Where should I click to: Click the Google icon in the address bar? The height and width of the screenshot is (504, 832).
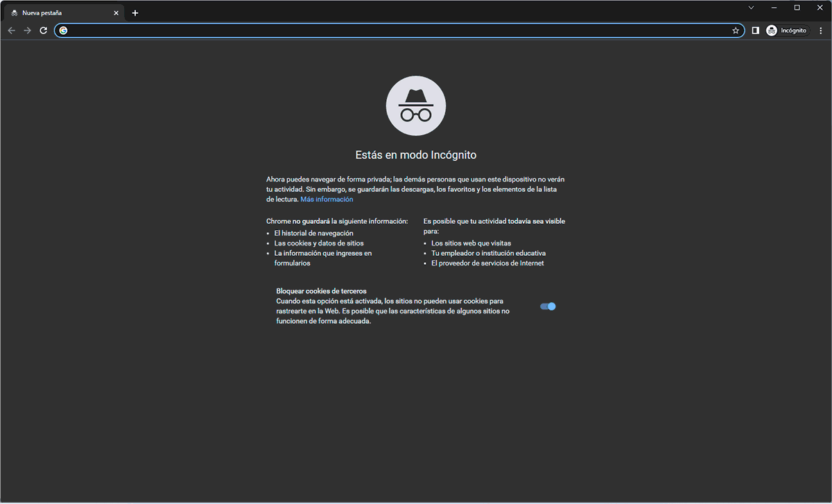(x=63, y=31)
